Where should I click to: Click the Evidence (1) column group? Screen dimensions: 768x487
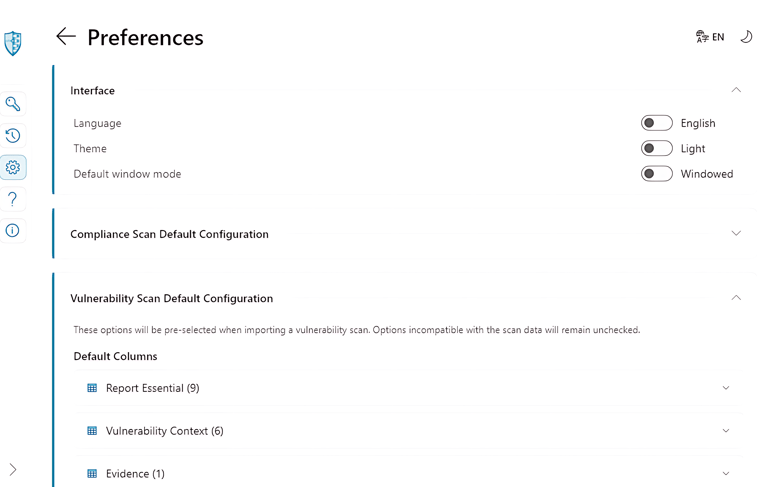pos(135,474)
